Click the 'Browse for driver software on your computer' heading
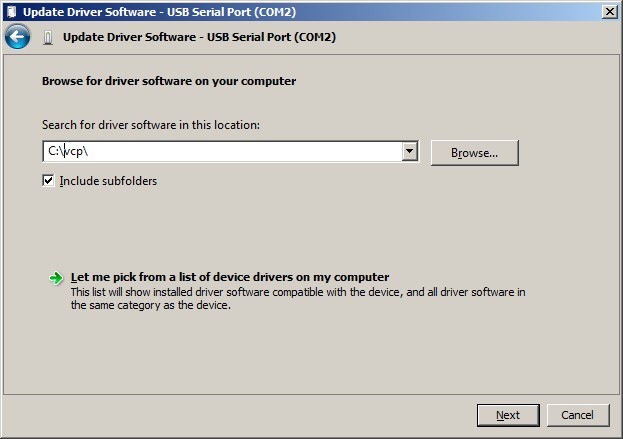The width and height of the screenshot is (623, 439). (x=169, y=81)
